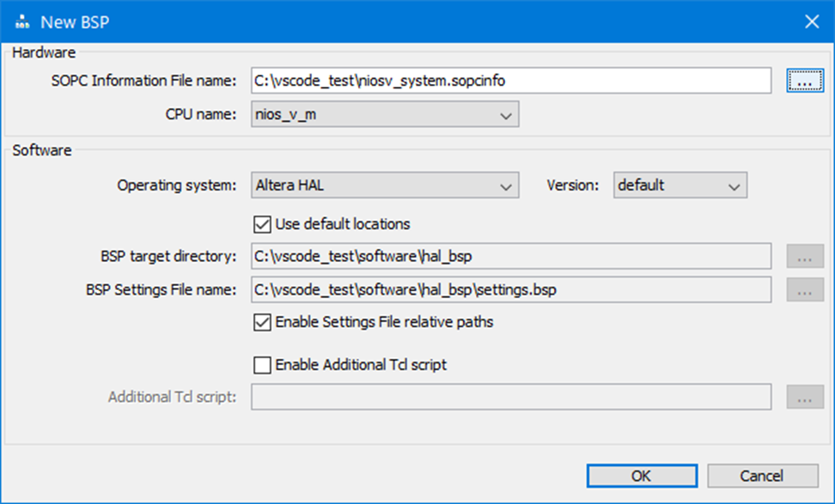835x504 pixels.
Task: Uncheck Enable Settings File relative paths
Action: [x=263, y=323]
